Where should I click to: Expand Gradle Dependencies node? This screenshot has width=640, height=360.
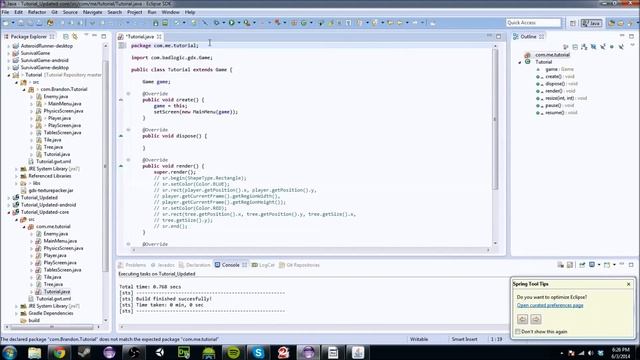(x=16, y=313)
